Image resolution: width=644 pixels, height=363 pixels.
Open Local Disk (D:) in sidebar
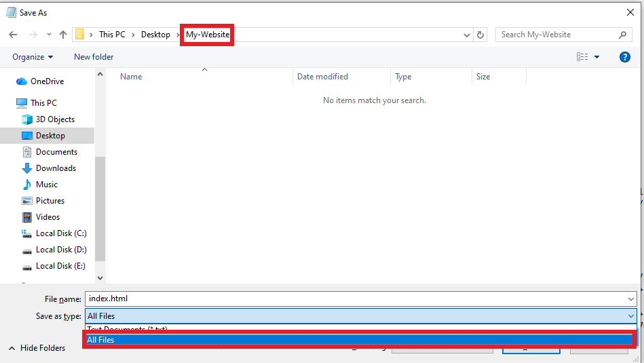point(61,250)
